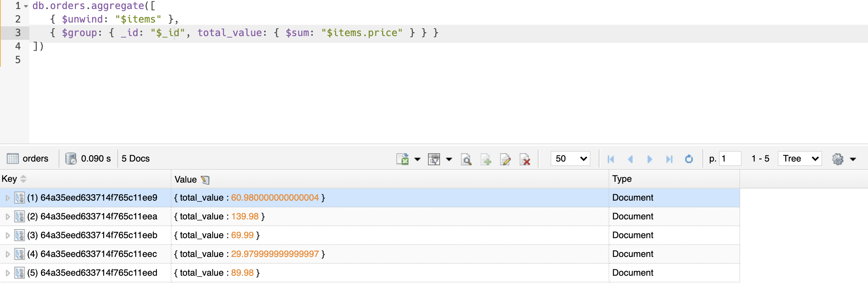The height and width of the screenshot is (299, 868).
Task: Go to the first results page
Action: [611, 159]
